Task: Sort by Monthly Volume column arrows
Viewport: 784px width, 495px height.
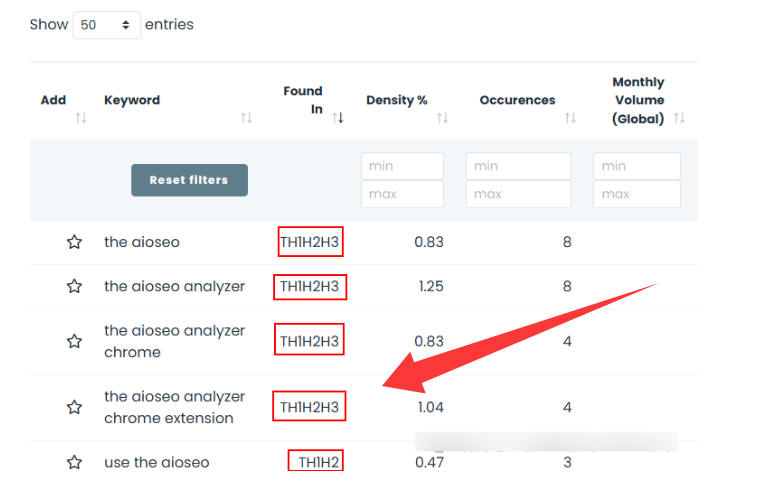Action: pyautogui.click(x=679, y=118)
